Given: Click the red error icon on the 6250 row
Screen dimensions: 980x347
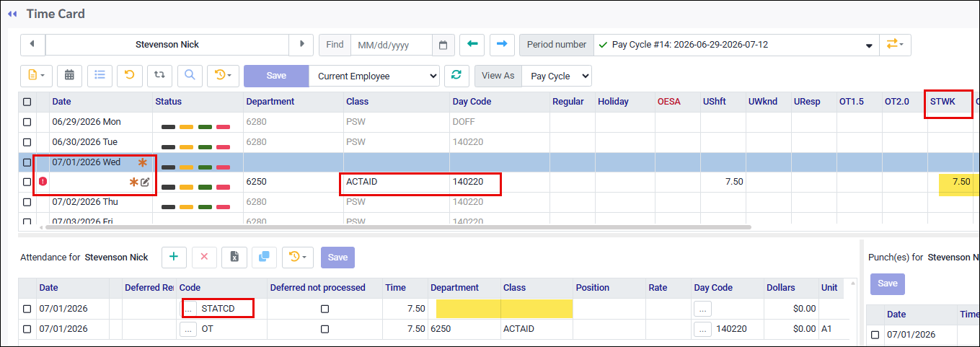Looking at the screenshot, I should (x=42, y=182).
